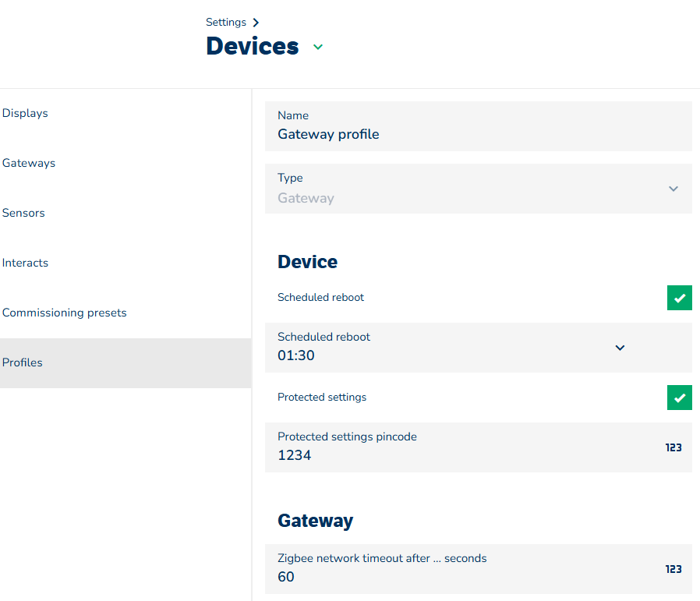Viewport: 700px width, 601px height.
Task: Open Displays in the sidebar
Action: [x=25, y=113]
